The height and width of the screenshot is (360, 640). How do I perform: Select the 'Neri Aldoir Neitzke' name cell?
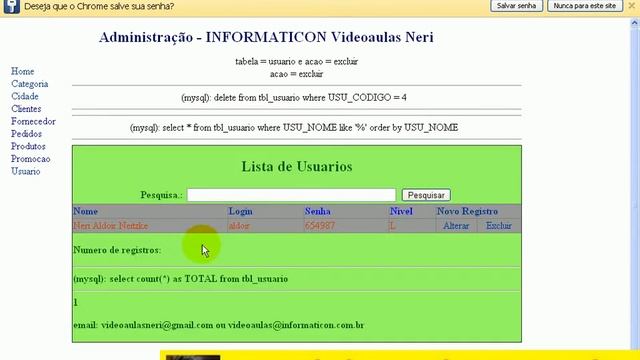(111, 226)
